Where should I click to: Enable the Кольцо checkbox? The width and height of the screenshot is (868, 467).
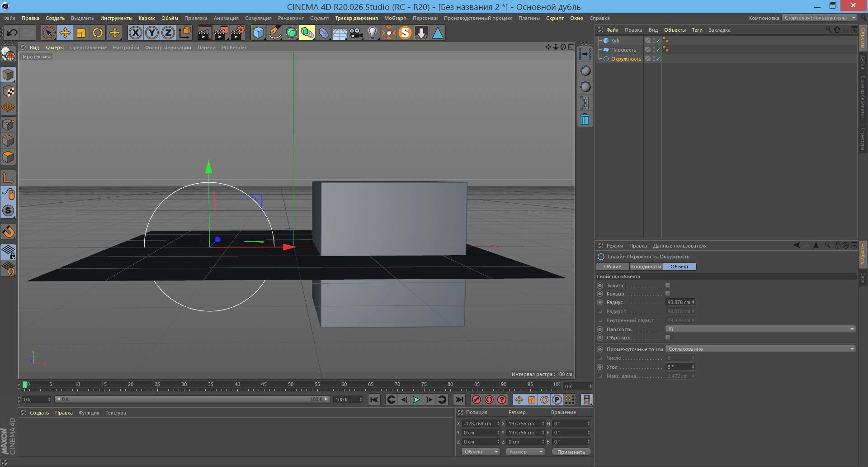point(668,294)
